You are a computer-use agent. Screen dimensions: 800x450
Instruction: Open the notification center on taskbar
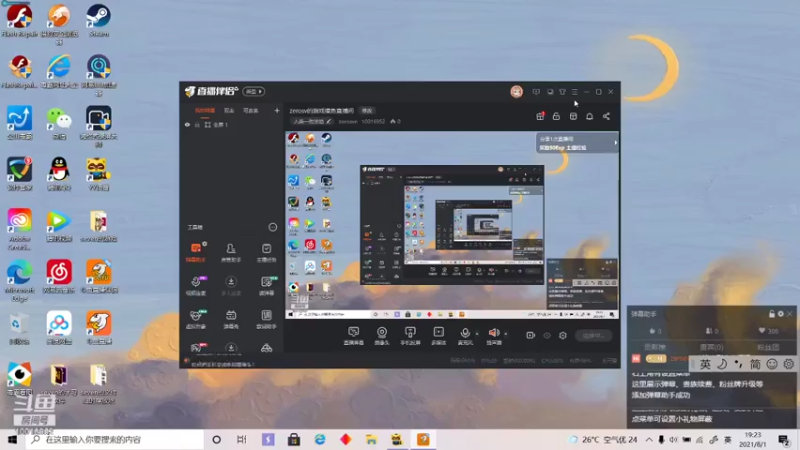point(784,439)
